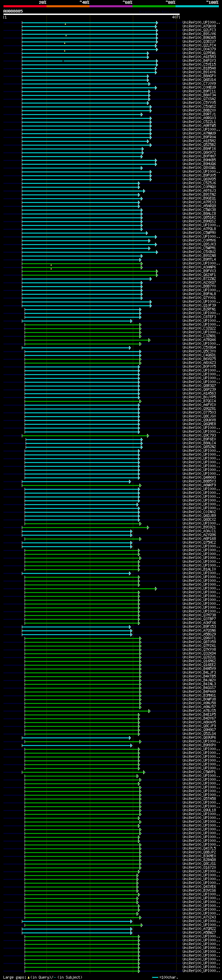Click hit label UniRef100_A9RTW5
The width and height of the screenshot is (222, 980).
[x=199, y=125]
